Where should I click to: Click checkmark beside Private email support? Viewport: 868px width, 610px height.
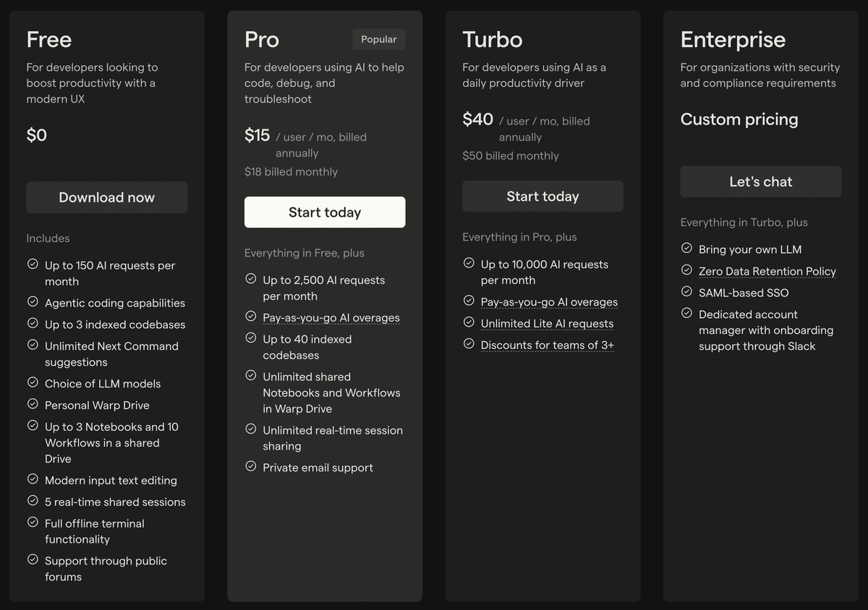(x=251, y=466)
